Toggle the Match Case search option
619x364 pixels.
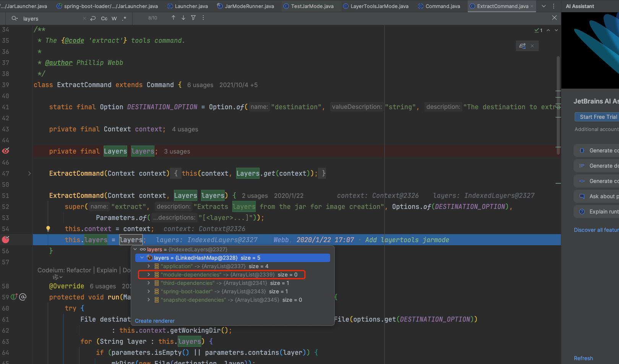point(104,18)
